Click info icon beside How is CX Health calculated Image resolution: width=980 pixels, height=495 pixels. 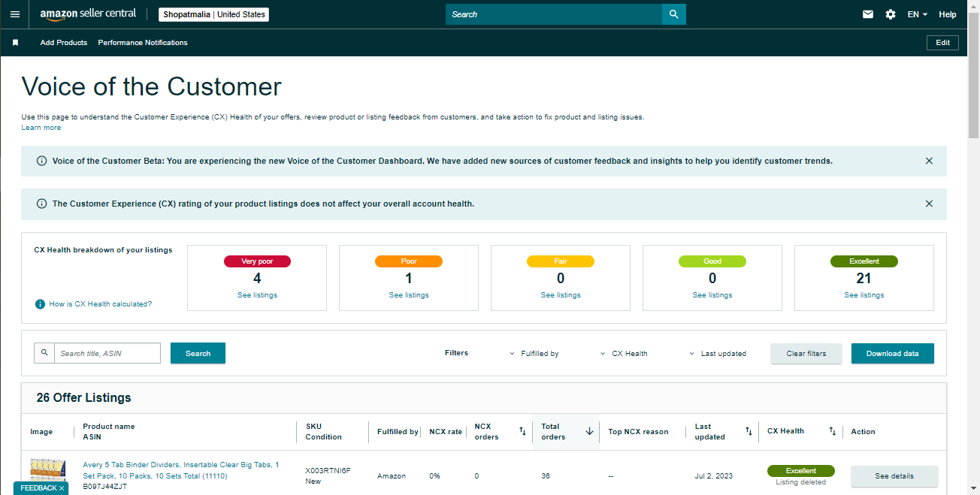click(x=41, y=304)
